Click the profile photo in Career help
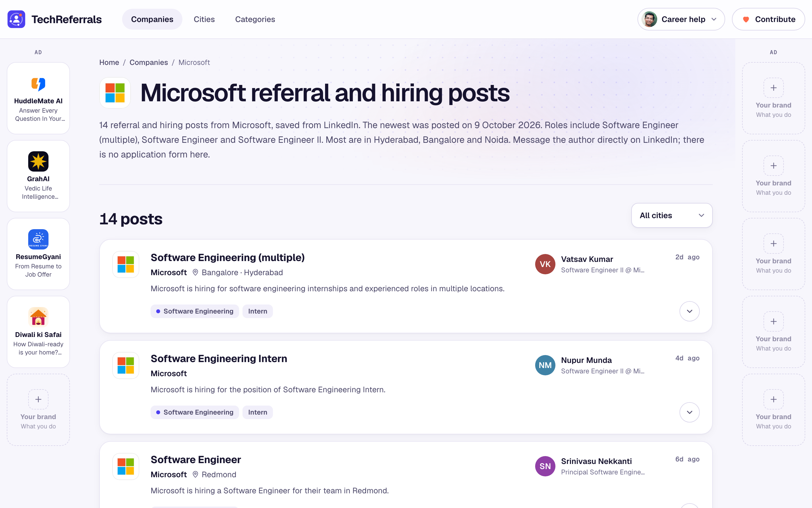The image size is (812, 508). [x=649, y=19]
